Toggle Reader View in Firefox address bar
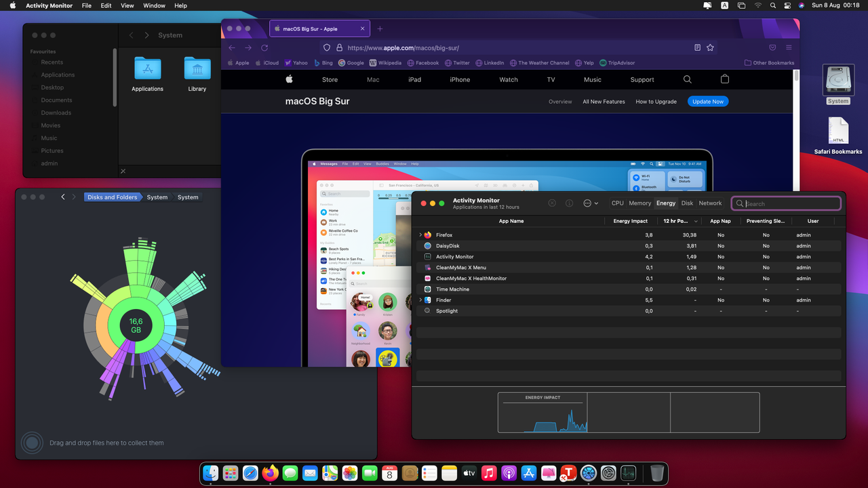868x488 pixels. pos(697,48)
